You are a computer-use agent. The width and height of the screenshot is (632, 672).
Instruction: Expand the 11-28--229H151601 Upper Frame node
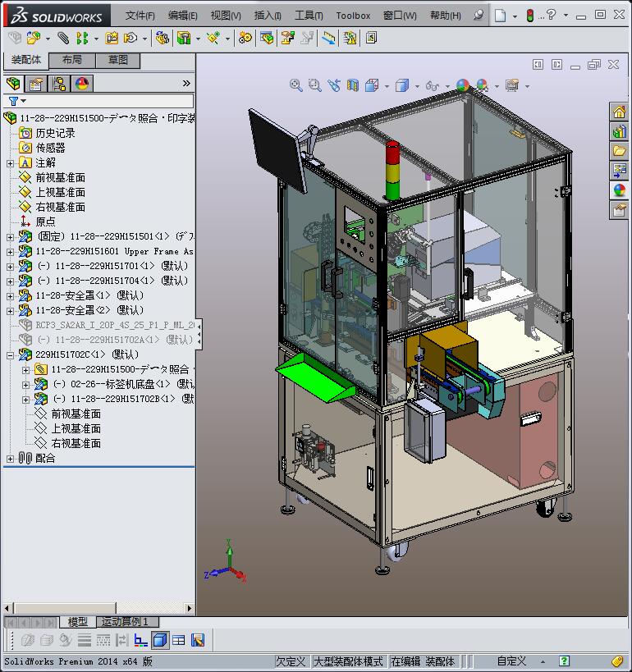coord(11,252)
